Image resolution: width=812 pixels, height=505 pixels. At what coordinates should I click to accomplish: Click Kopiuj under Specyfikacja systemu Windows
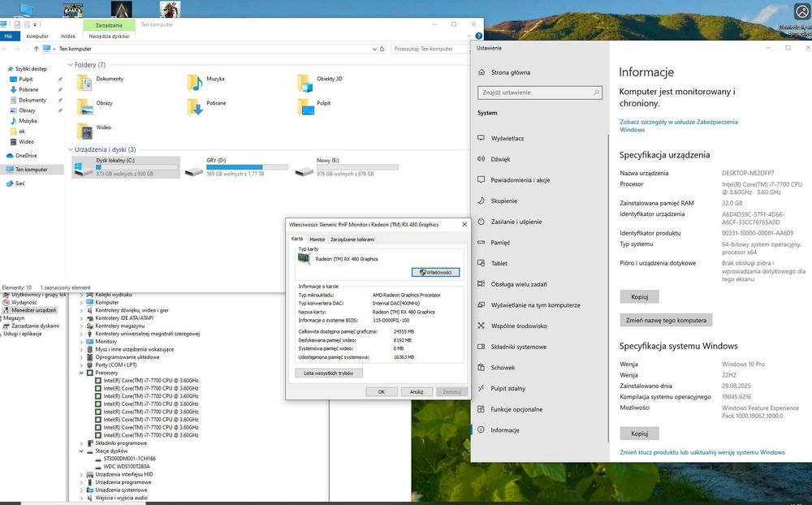pyautogui.click(x=640, y=434)
